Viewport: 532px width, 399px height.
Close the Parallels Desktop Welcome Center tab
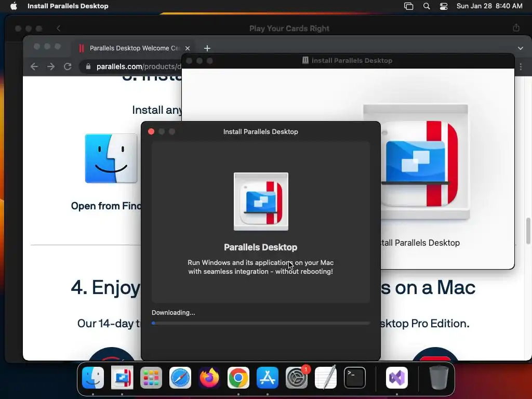click(x=187, y=48)
